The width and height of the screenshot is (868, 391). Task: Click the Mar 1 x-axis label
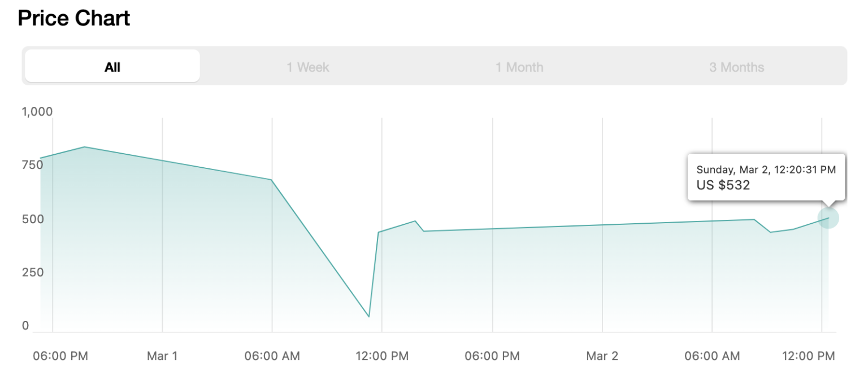162,356
